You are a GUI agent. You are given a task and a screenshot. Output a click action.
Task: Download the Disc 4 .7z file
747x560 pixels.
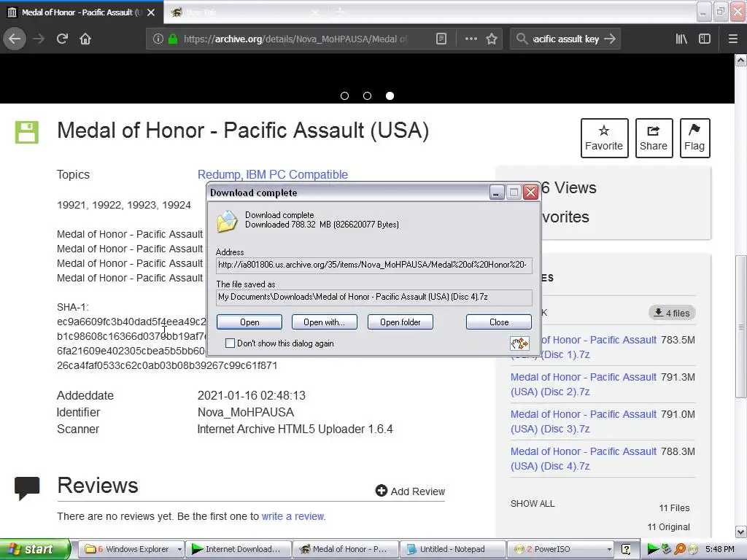click(x=584, y=459)
